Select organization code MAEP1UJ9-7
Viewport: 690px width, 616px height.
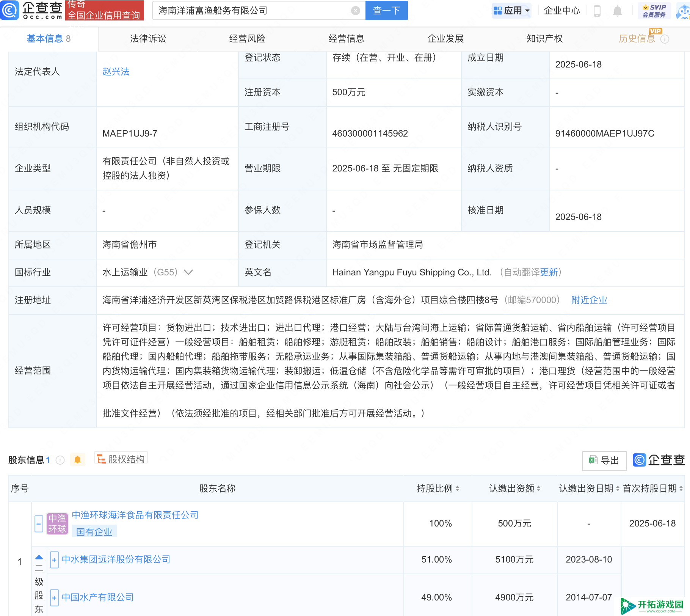130,134
